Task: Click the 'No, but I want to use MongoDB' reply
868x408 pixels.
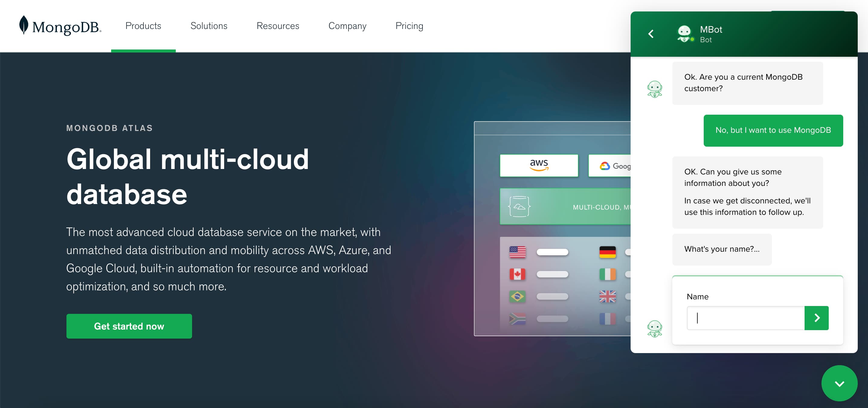Action: (773, 130)
